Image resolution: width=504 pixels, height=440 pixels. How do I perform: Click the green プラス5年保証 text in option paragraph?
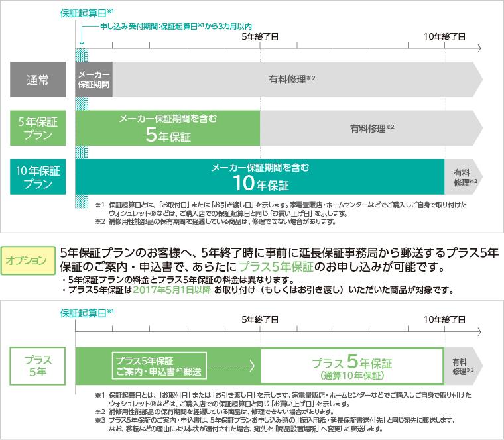click(x=276, y=267)
